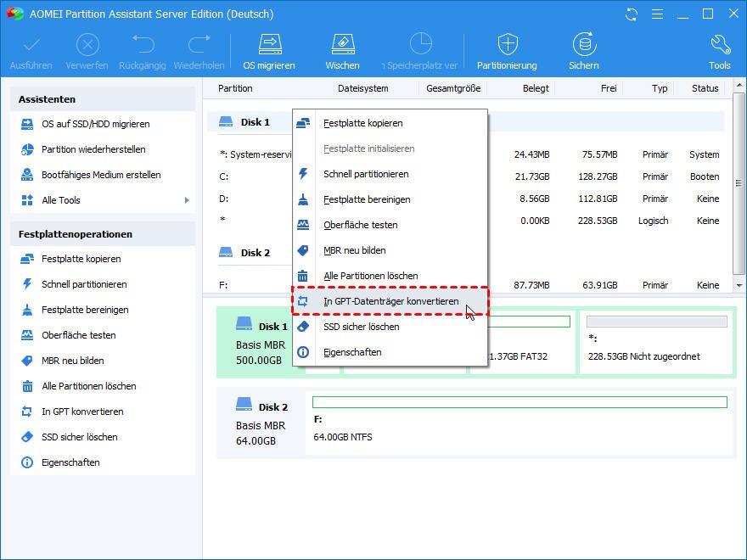The height and width of the screenshot is (560, 747).
Task: Click the refresh icon in title bar
Action: click(x=632, y=14)
